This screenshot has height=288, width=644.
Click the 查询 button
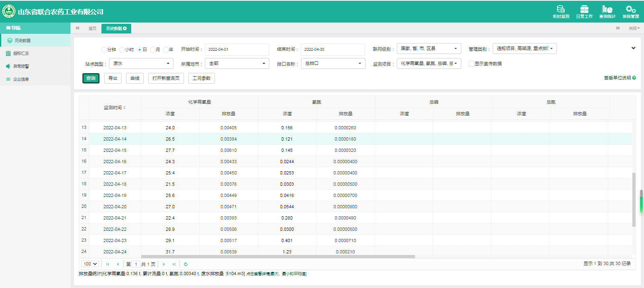91,78
